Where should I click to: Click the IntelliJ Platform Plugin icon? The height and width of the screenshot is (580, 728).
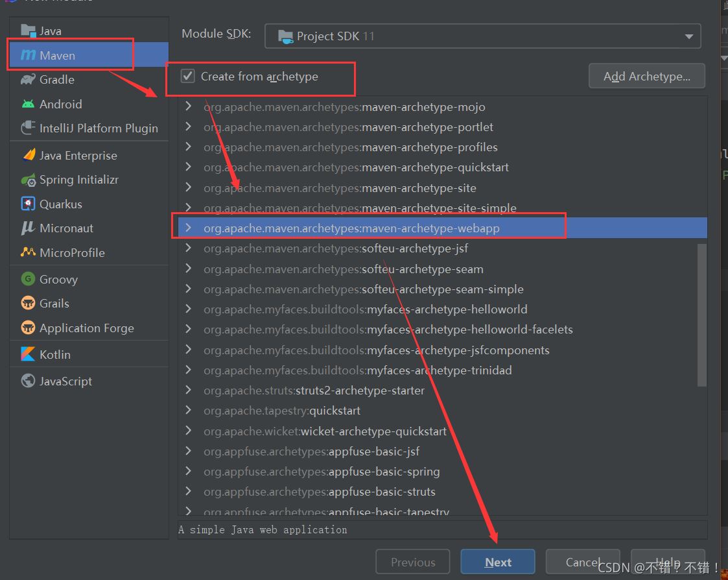29,128
